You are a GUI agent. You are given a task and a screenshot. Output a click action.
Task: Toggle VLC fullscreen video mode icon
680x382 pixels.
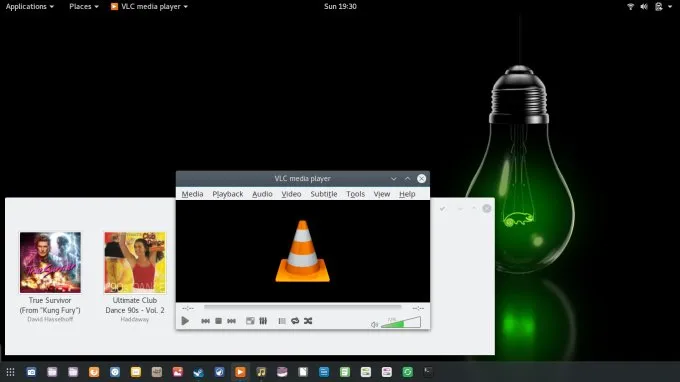coord(250,321)
